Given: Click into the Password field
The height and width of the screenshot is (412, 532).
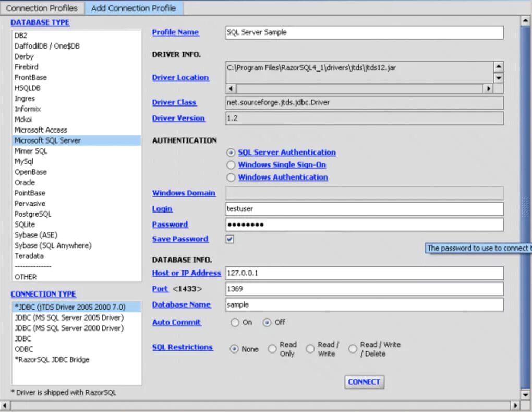Looking at the screenshot, I should click(365, 225).
